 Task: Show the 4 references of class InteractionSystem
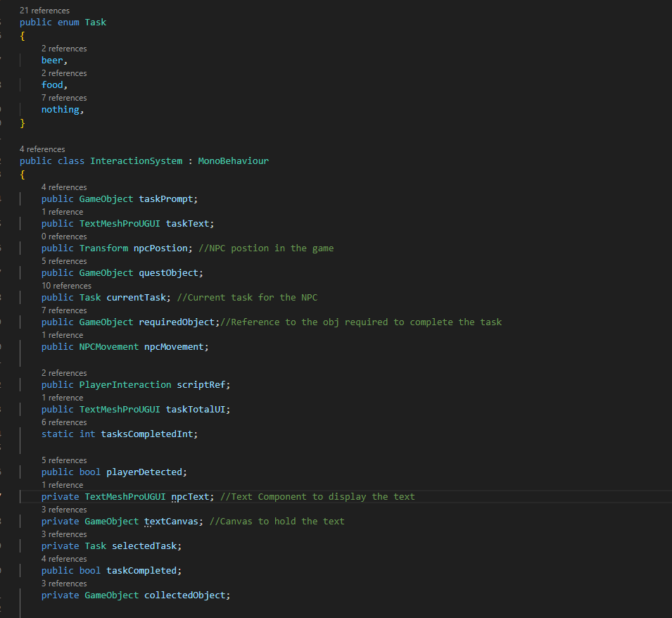pos(42,149)
